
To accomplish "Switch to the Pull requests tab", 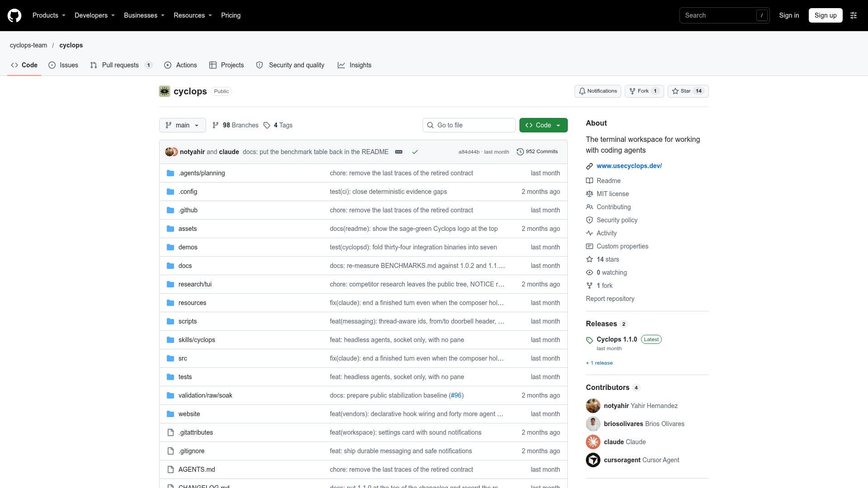I will [x=121, y=65].
